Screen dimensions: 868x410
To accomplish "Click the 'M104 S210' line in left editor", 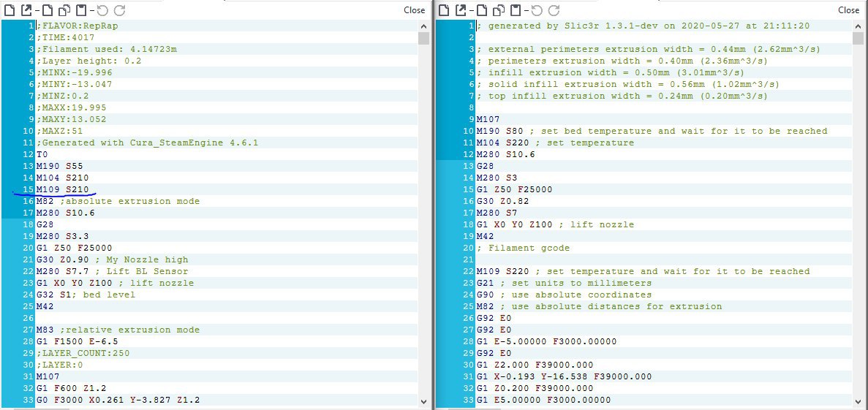I will point(63,178).
